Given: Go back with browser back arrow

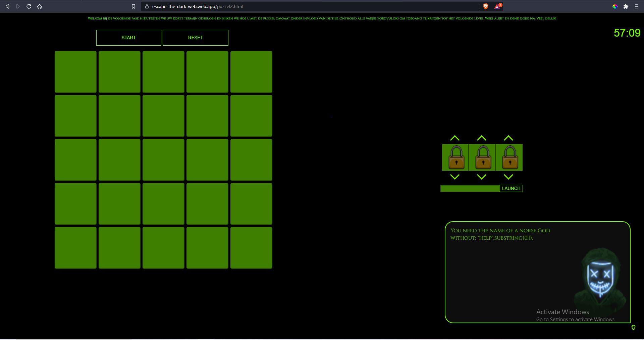Looking at the screenshot, I should (7, 6).
